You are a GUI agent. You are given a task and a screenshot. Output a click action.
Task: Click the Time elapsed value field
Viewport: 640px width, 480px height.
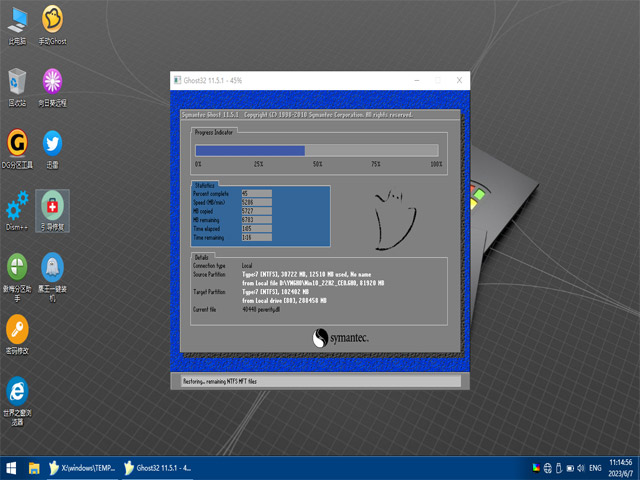click(256, 229)
